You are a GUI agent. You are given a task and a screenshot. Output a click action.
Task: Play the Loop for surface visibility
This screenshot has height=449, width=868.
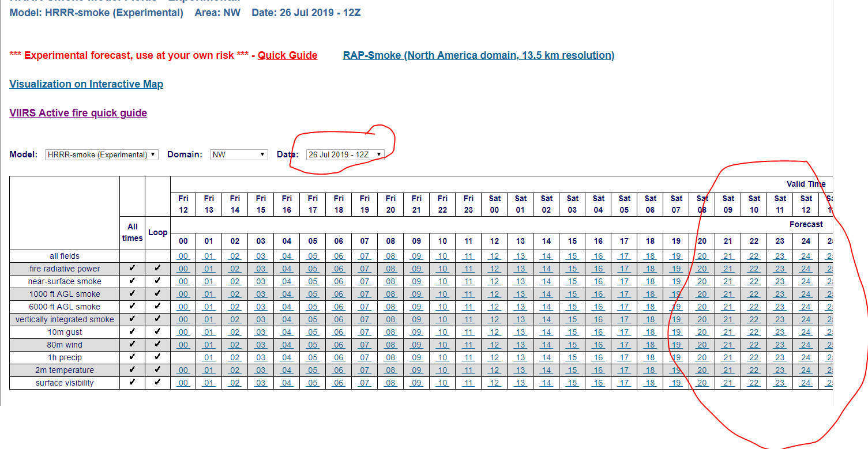pyautogui.click(x=157, y=383)
